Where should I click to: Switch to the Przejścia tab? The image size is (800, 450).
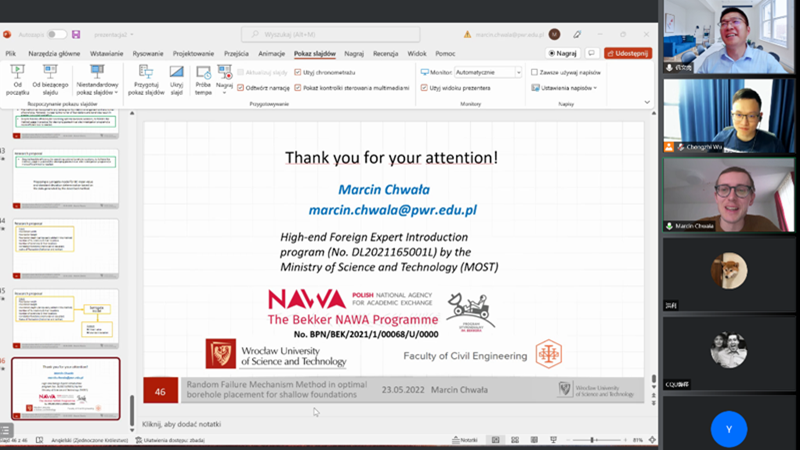[236, 54]
